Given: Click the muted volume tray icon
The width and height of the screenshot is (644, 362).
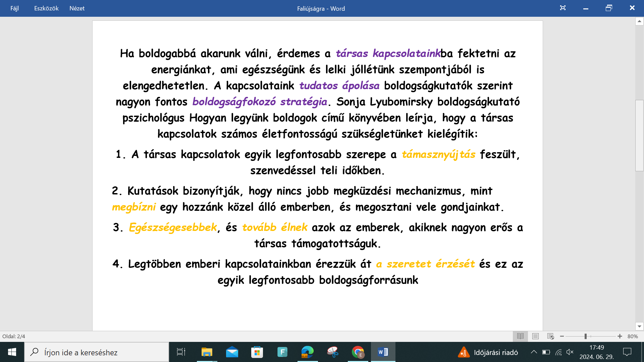Looking at the screenshot, I should [570, 352].
